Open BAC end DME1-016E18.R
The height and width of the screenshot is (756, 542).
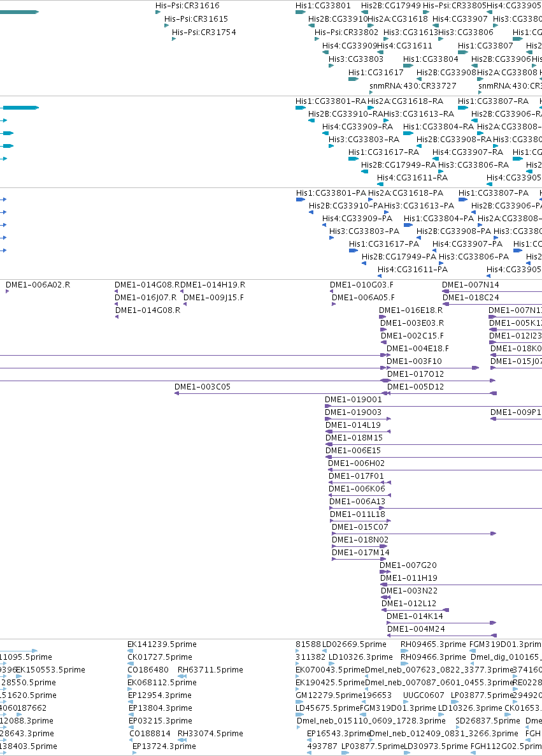410,310
